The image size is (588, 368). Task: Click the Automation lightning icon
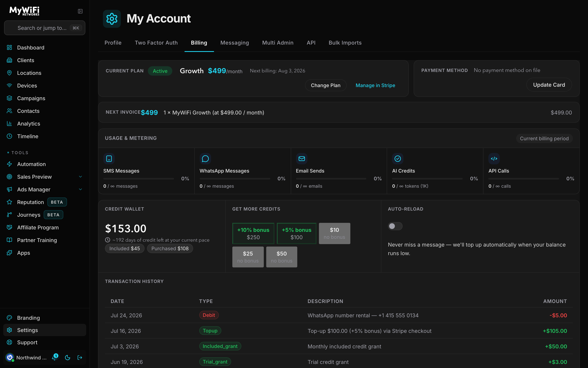[x=9, y=164]
